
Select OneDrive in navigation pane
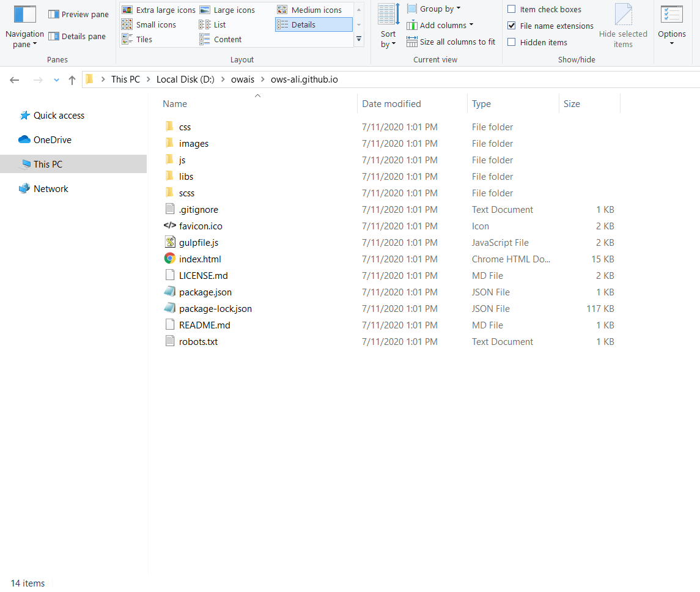tap(52, 140)
